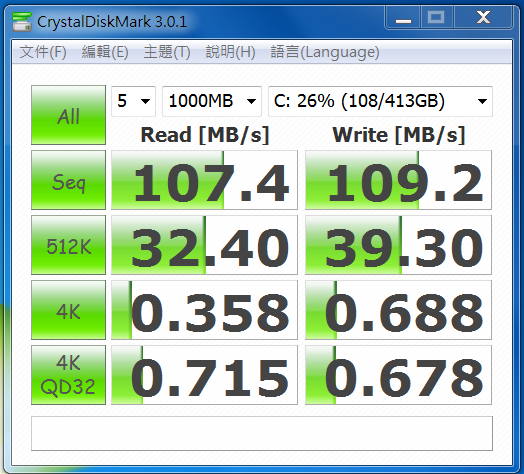Click the 4K QD32 write result 0.678

[398, 375]
